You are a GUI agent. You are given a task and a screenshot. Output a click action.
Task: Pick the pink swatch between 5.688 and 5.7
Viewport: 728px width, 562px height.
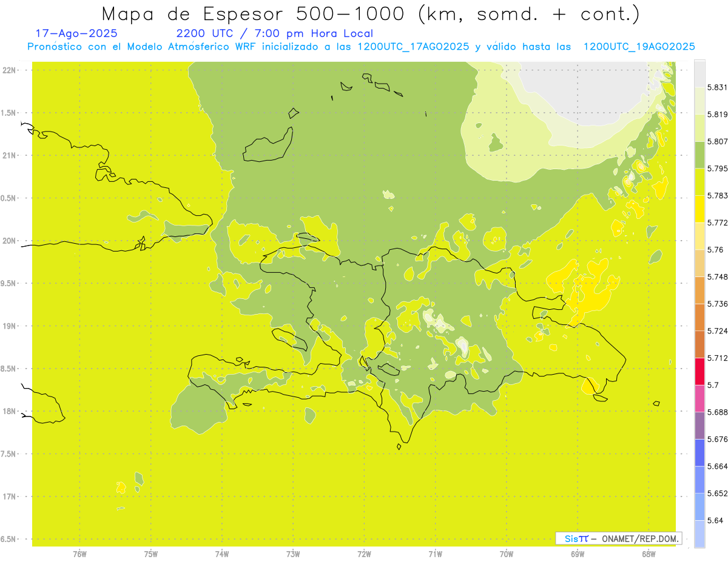point(699,398)
